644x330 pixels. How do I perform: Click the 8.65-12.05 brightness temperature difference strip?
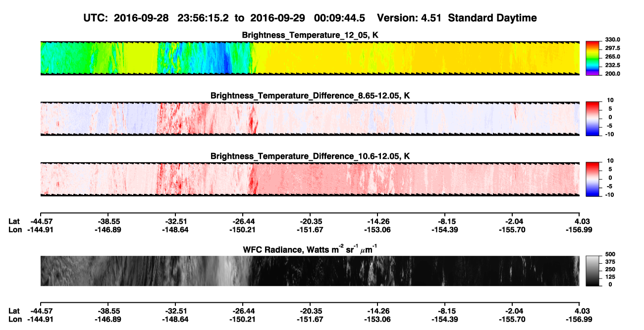pos(310,119)
